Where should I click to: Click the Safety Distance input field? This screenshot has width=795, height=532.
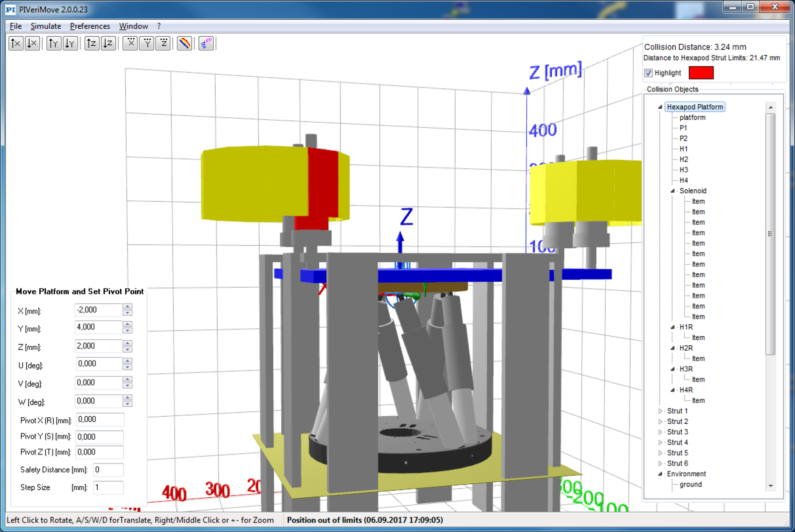(108, 470)
